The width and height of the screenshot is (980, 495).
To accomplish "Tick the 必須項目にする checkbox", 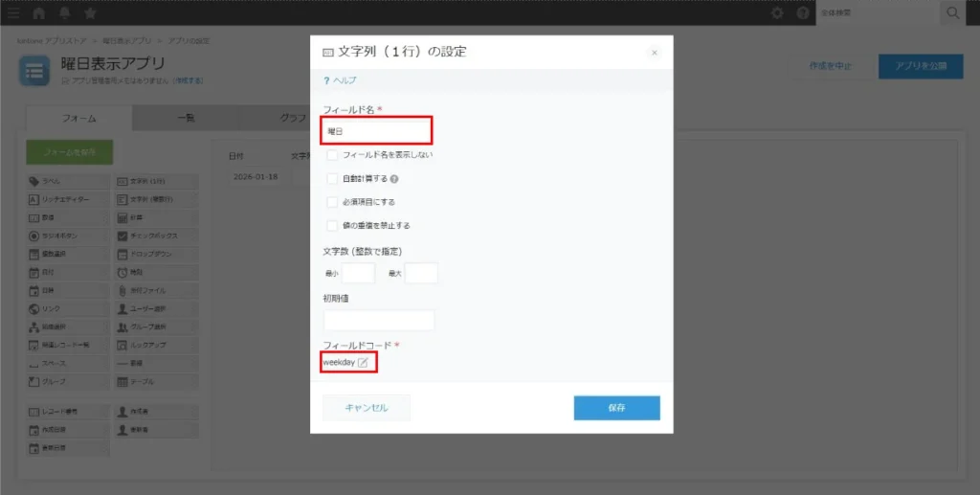I will (x=332, y=202).
